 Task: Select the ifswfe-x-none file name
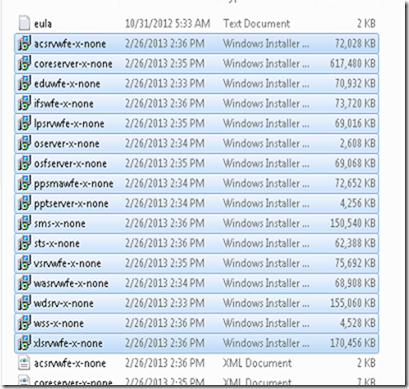64,104
